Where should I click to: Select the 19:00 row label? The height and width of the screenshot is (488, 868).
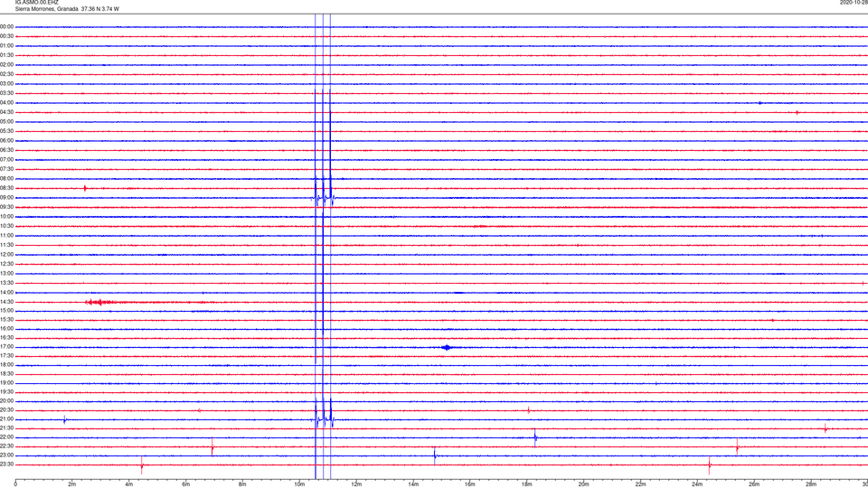coord(6,383)
